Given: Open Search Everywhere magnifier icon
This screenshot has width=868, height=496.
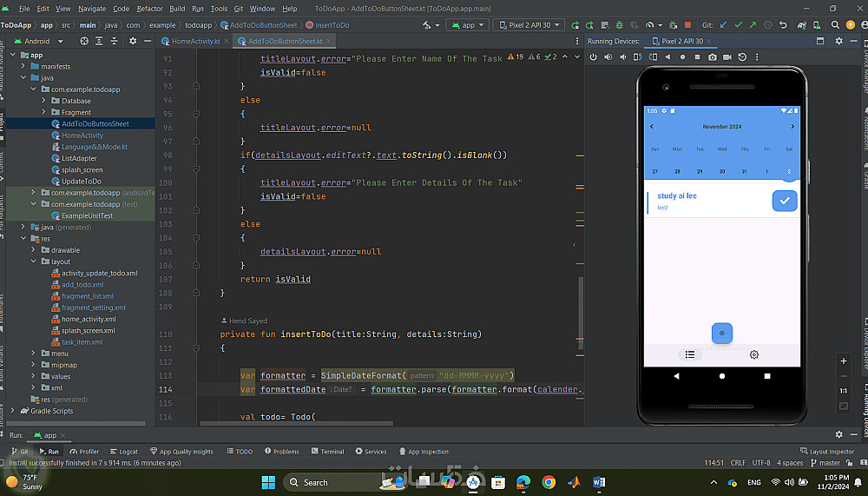Looking at the screenshot, I should coord(835,25).
